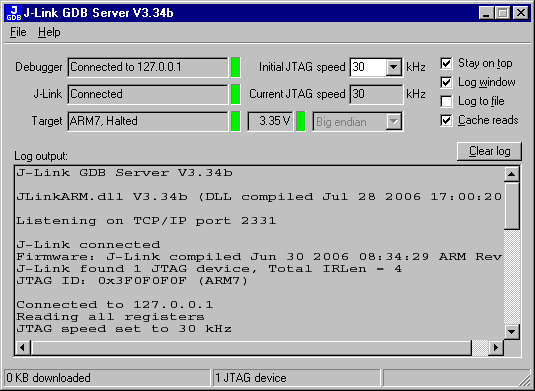Image resolution: width=535 pixels, height=391 pixels.
Task: Click the log scroll right arrow
Action: 496,348
